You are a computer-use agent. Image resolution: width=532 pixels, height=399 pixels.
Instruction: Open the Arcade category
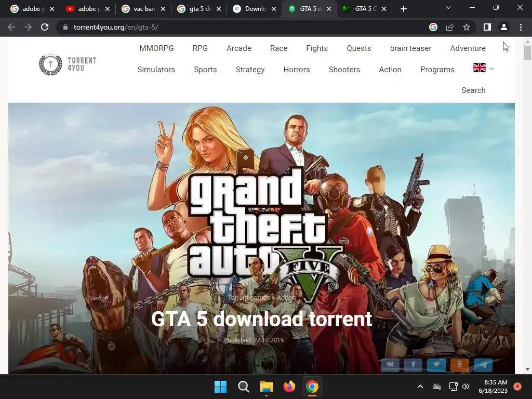point(239,48)
